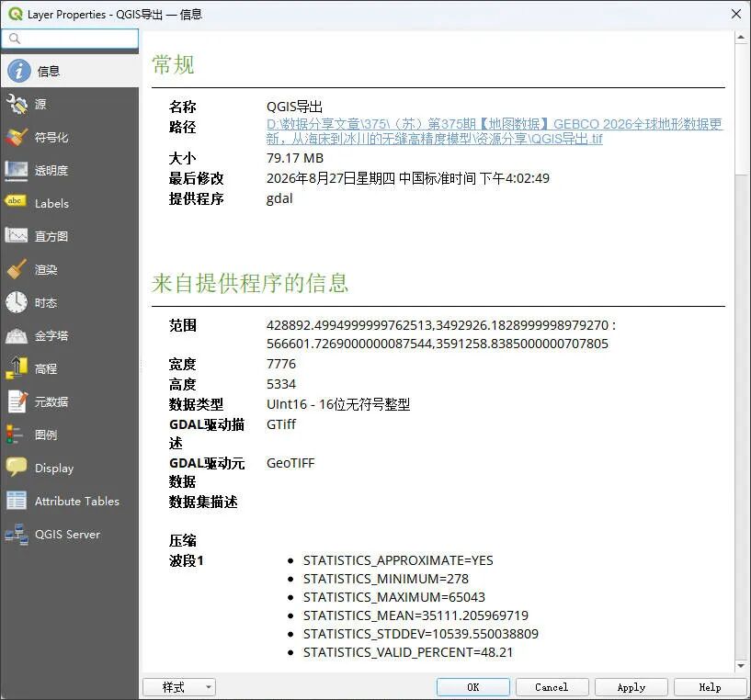Close the Layer Properties dialog

[x=736, y=14]
